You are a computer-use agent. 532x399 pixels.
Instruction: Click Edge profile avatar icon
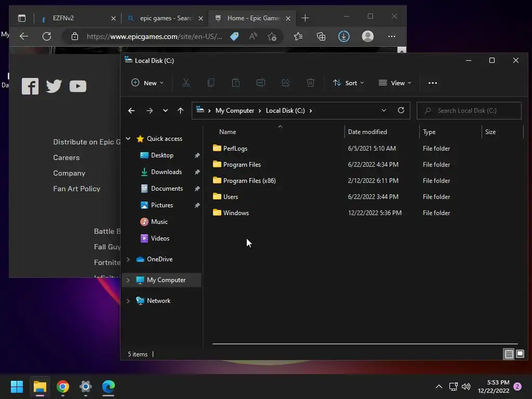pyautogui.click(x=368, y=36)
